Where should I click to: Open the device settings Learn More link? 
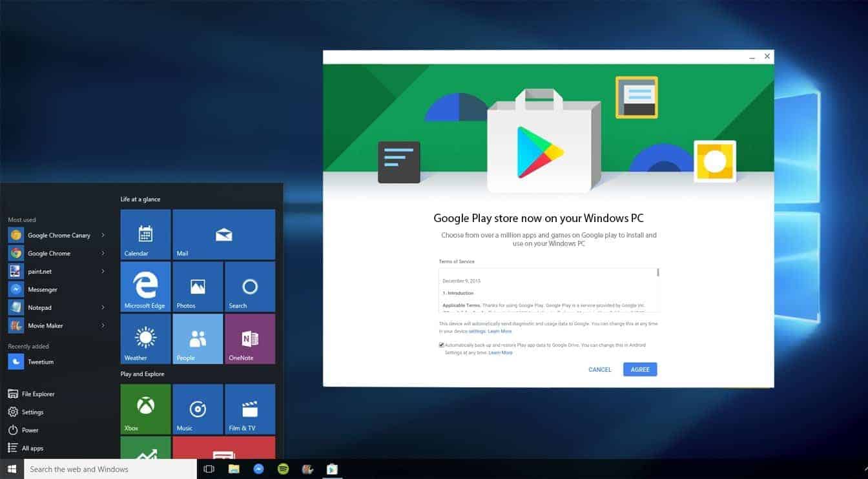[499, 331]
